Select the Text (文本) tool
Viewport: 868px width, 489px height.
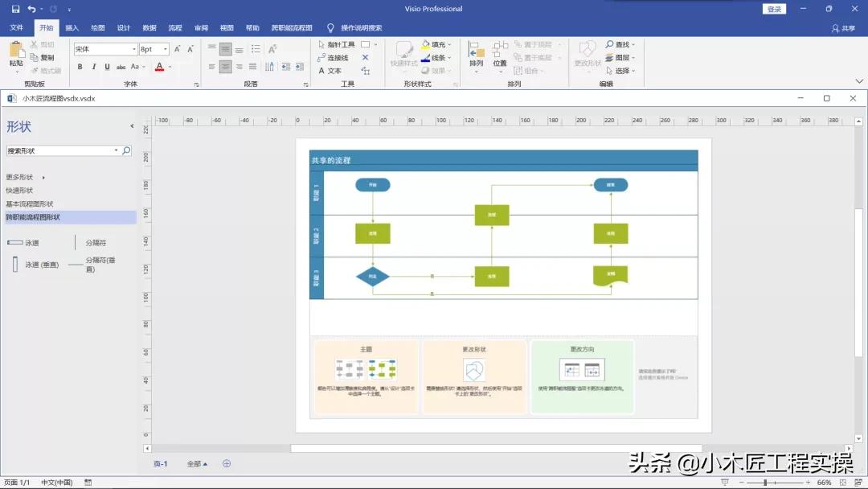tap(330, 71)
